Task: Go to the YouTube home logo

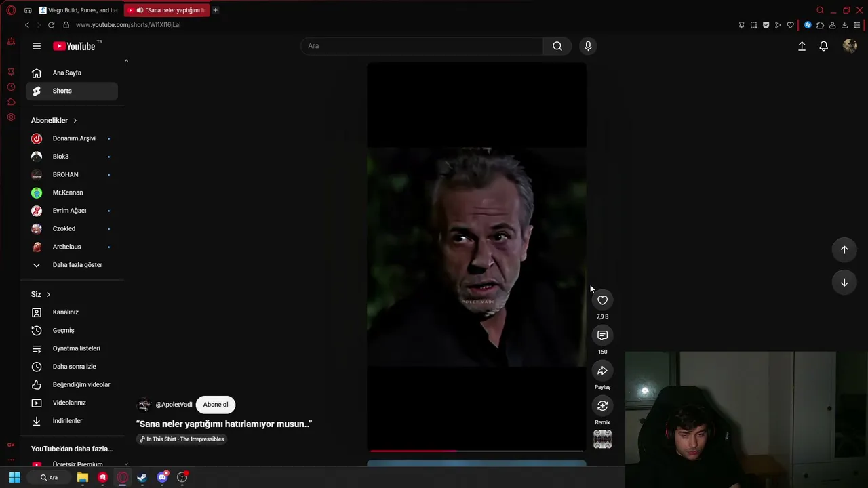Action: (74, 46)
